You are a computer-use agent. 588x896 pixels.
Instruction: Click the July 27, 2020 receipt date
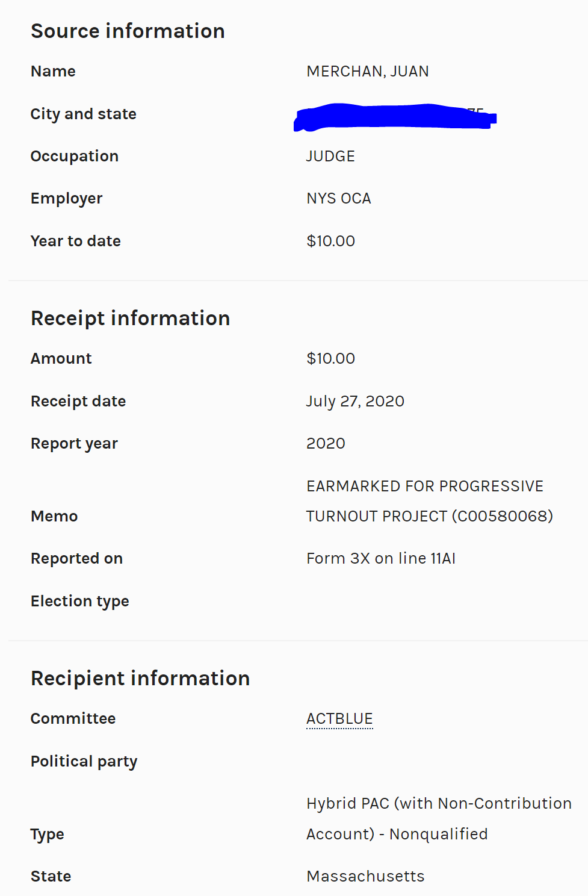pyautogui.click(x=355, y=402)
